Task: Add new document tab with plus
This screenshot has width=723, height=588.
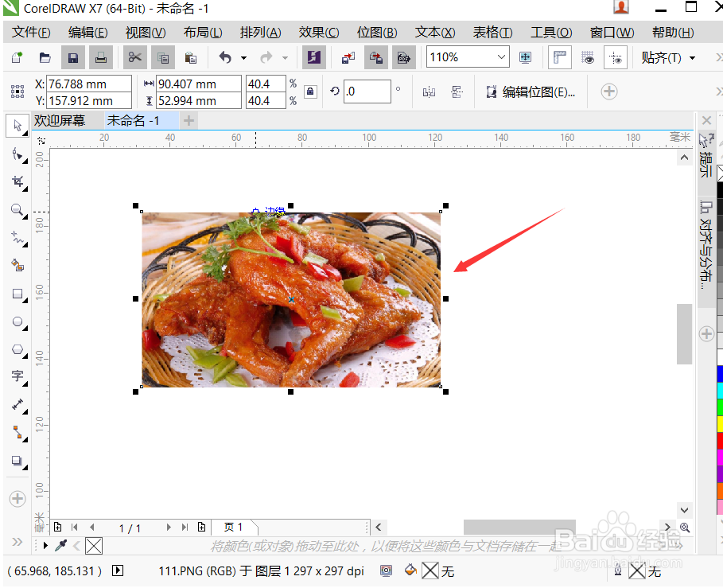Action: (x=189, y=121)
